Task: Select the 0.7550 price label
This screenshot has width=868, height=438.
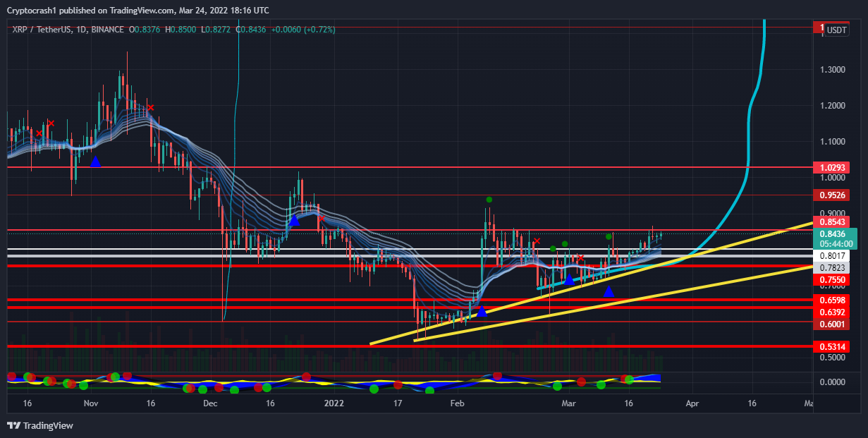Action: click(x=832, y=280)
